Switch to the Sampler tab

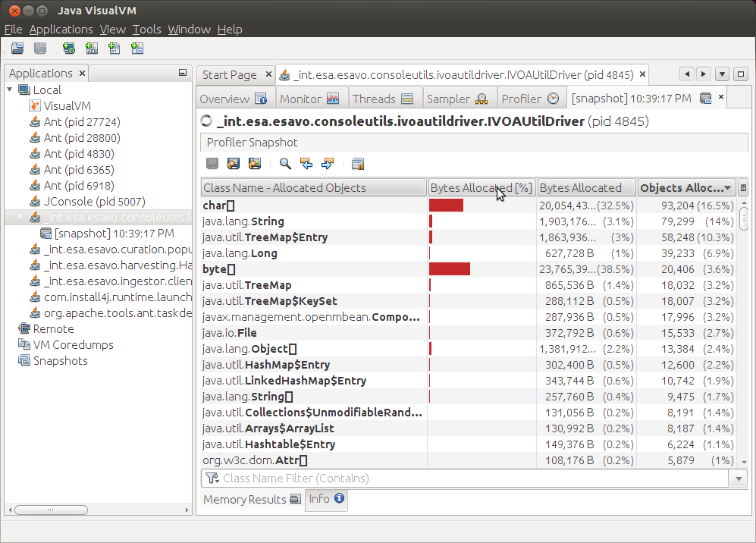tap(459, 99)
